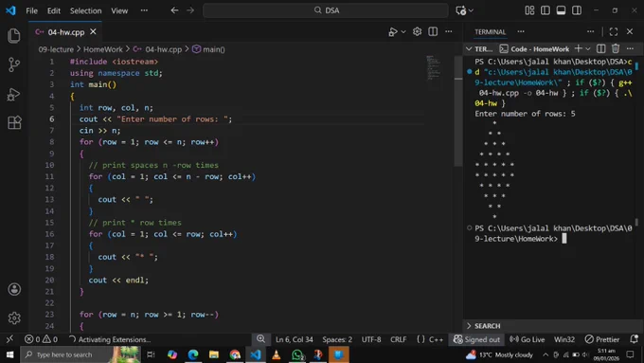The height and width of the screenshot is (363, 644).
Task: Close the 04-hw.cpp tab
Action: coord(93,31)
